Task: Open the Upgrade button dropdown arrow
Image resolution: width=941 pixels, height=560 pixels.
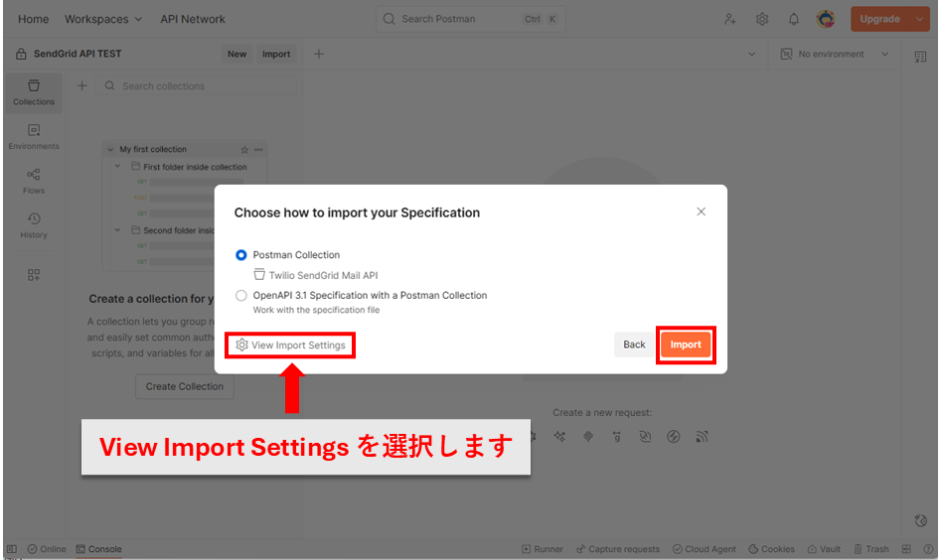Action: coord(919,19)
